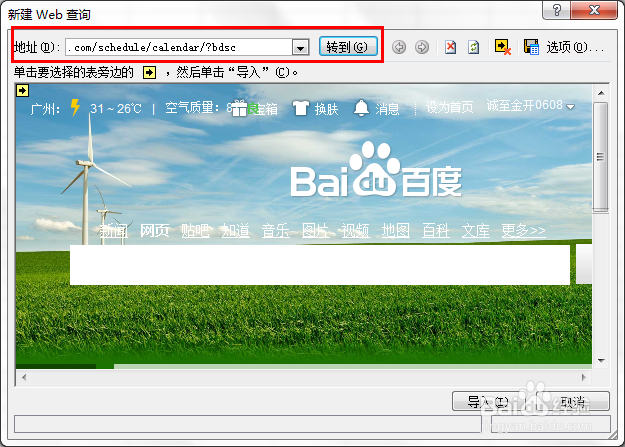Open the 知道 zhidao link
The image size is (625, 447).
click(x=236, y=230)
